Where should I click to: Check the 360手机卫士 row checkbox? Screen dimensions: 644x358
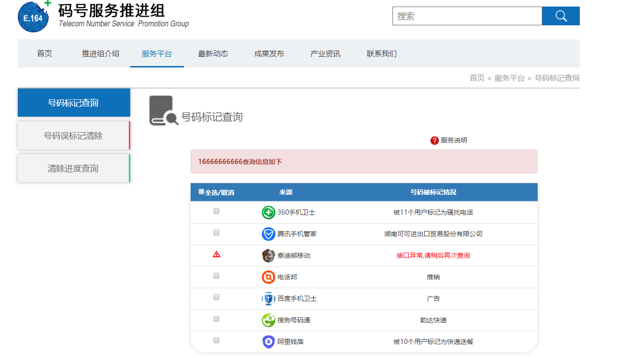click(x=216, y=211)
